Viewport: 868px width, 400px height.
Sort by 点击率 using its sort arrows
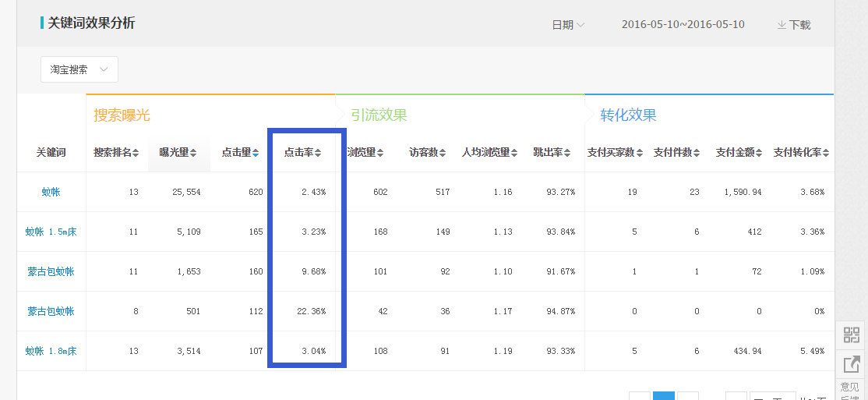pos(318,153)
